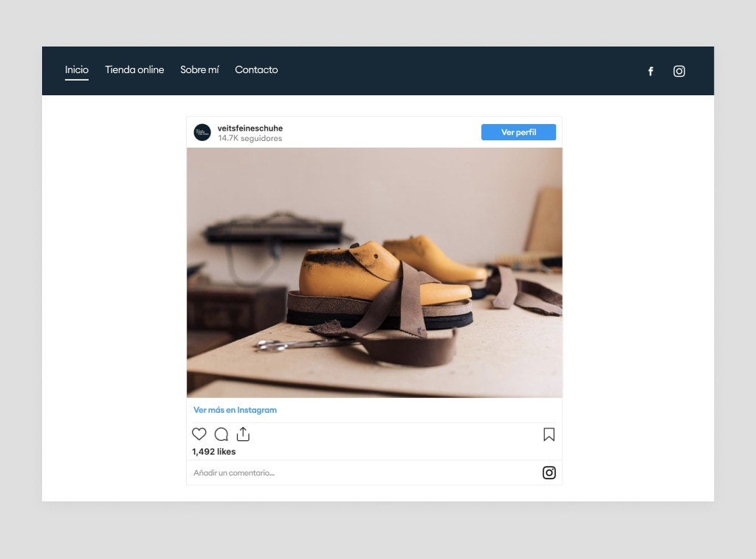Open the veitsfeineschuhe profile avatar
Viewport: 756px width, 559px height.
(x=202, y=133)
